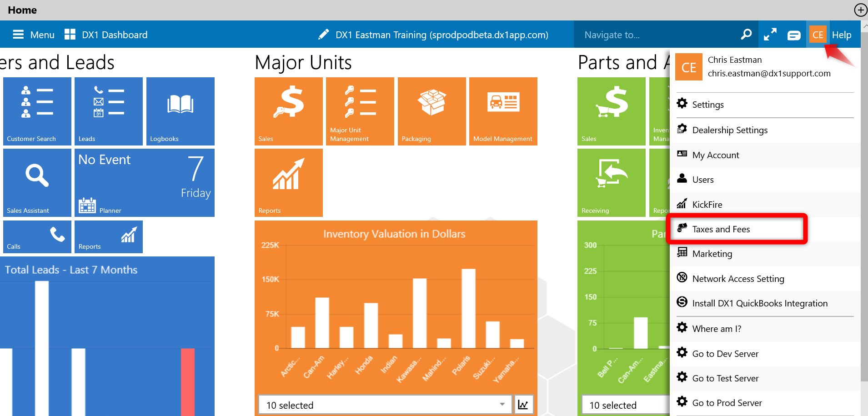Click the Home tab title
This screenshot has height=416, width=868.
tap(22, 10)
